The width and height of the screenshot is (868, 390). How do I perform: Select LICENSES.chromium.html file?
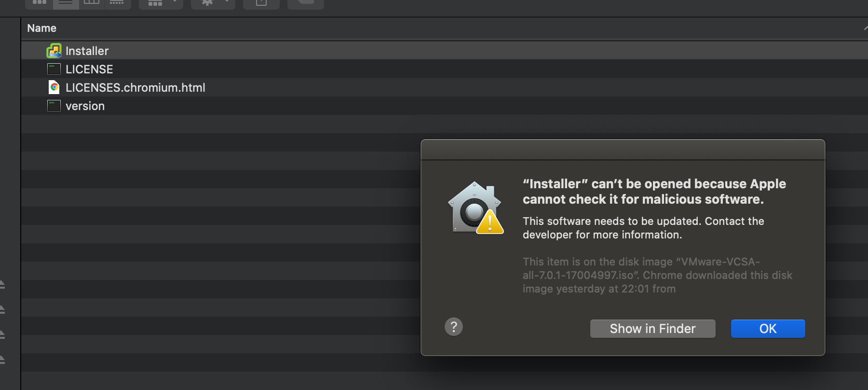coord(135,87)
